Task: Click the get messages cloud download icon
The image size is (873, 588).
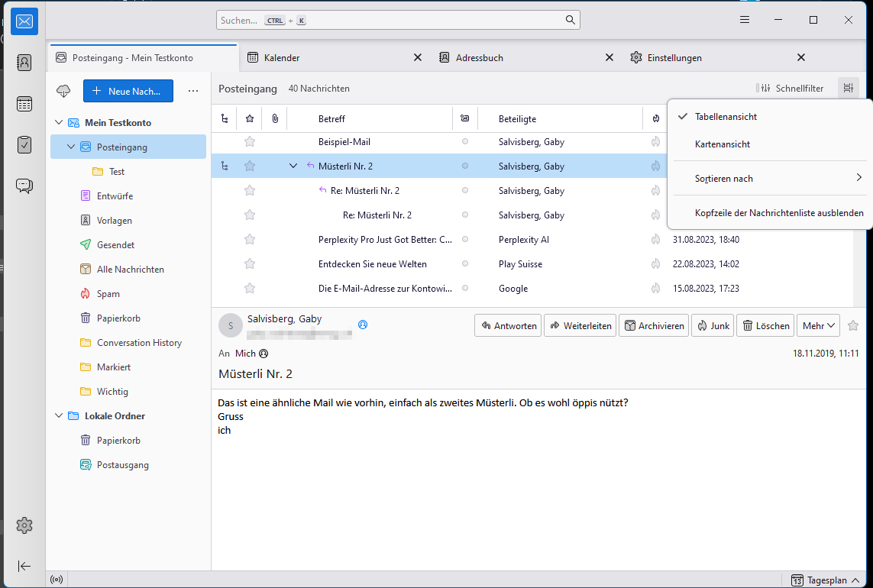Action: 63,91
